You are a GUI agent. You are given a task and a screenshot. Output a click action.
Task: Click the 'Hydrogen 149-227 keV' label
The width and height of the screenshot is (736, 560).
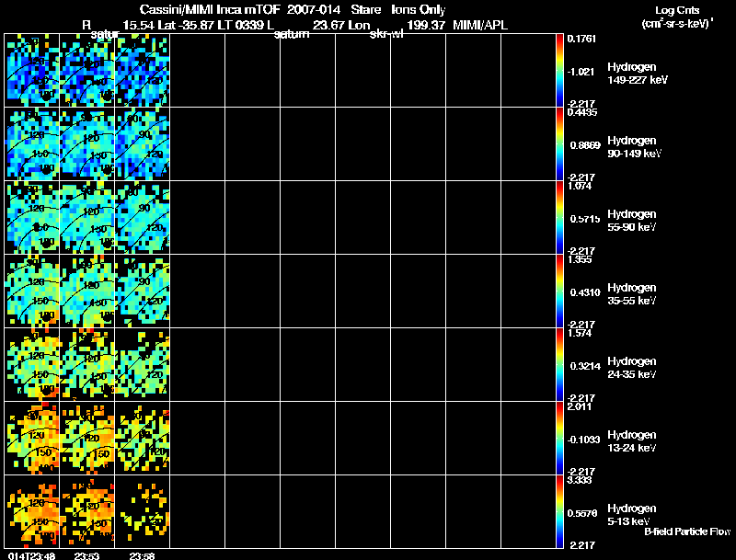click(x=638, y=74)
